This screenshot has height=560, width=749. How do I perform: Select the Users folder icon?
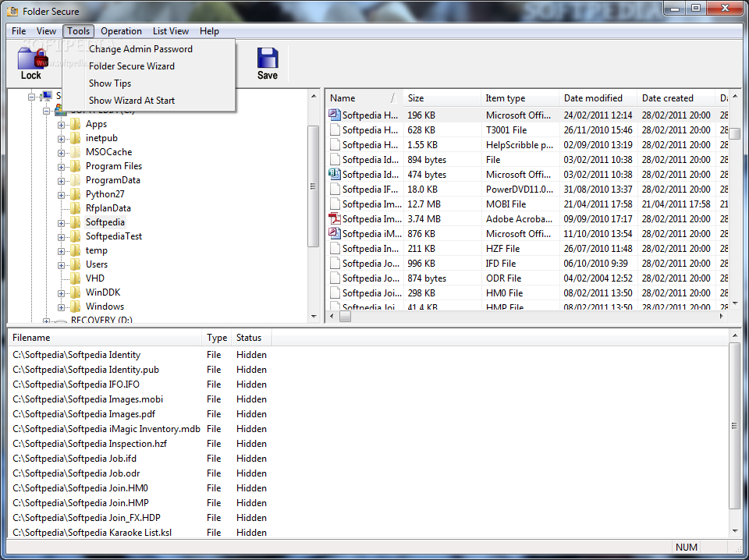point(76,264)
